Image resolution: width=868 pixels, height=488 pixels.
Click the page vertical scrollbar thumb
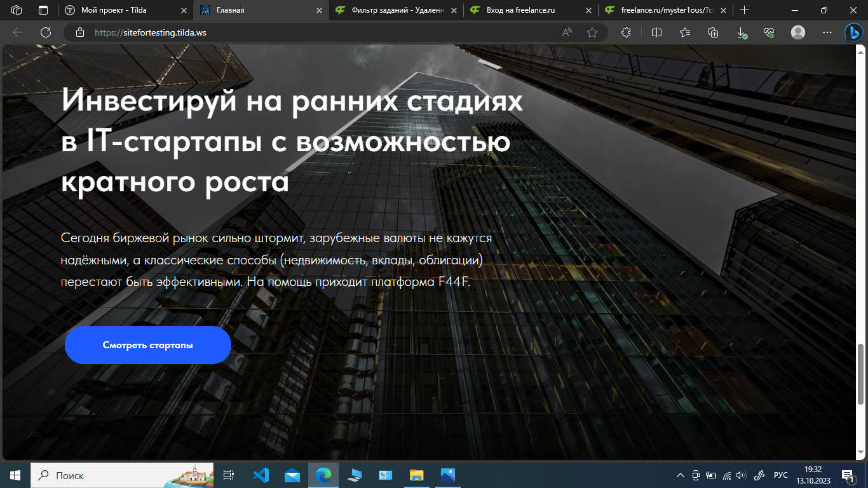(861, 374)
